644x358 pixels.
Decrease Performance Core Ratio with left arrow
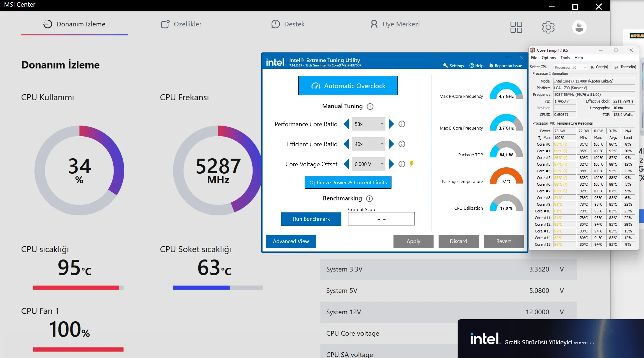tap(346, 124)
